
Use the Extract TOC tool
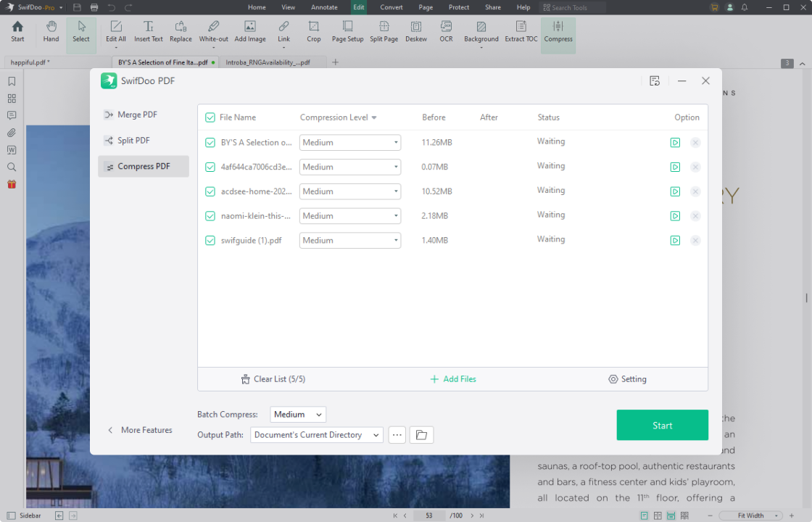pyautogui.click(x=521, y=32)
